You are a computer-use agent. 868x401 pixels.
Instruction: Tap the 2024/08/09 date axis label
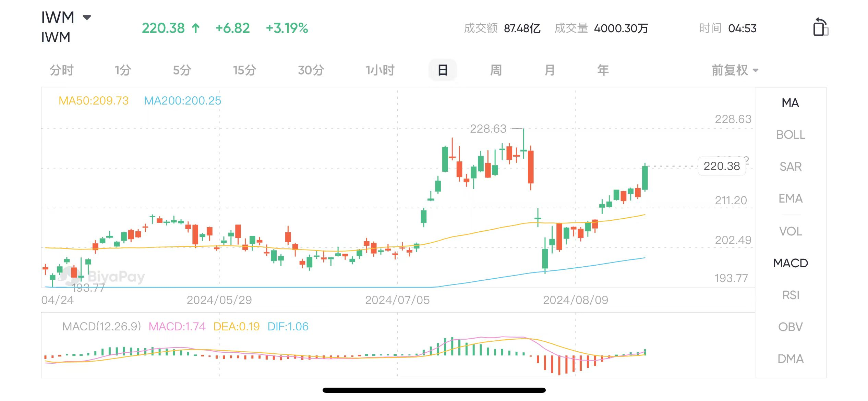pos(576,300)
